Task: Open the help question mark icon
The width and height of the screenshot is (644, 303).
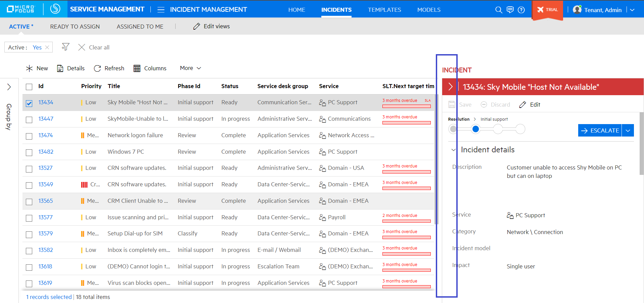Action: tap(521, 9)
